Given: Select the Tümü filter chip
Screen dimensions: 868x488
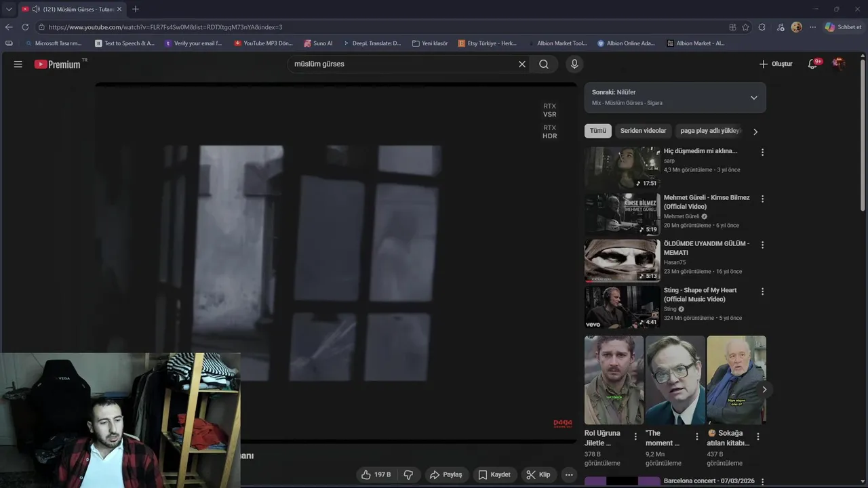Looking at the screenshot, I should pos(598,131).
